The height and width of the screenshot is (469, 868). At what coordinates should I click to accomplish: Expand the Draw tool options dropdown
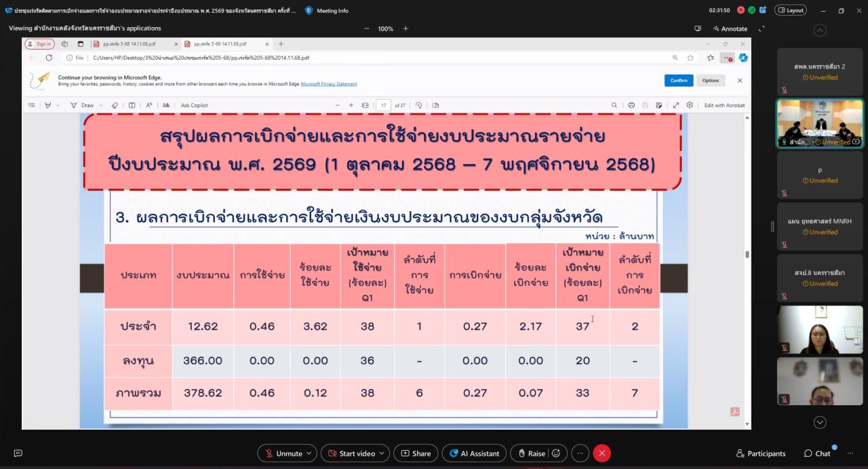[x=100, y=105]
